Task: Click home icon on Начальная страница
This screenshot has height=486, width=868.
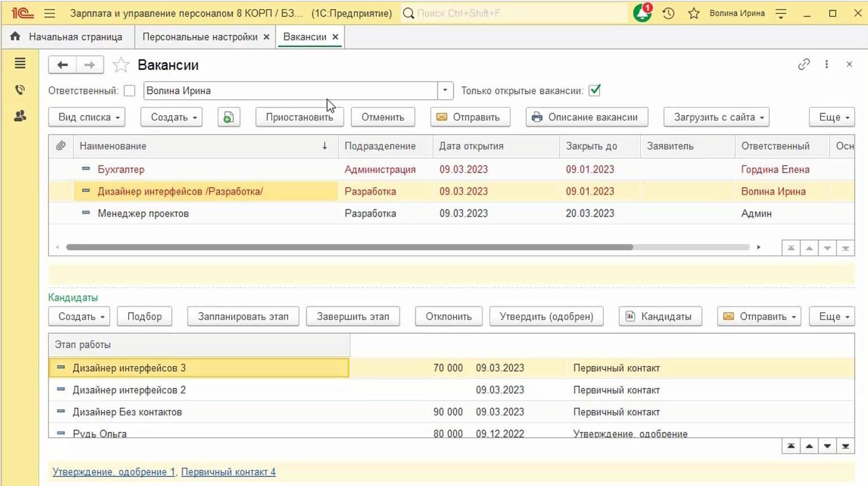Action: click(x=15, y=36)
